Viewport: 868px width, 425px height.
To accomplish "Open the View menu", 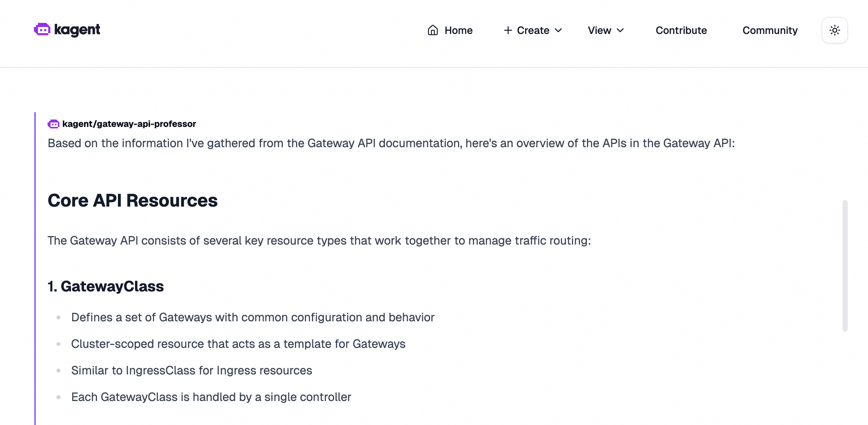I will (599, 30).
